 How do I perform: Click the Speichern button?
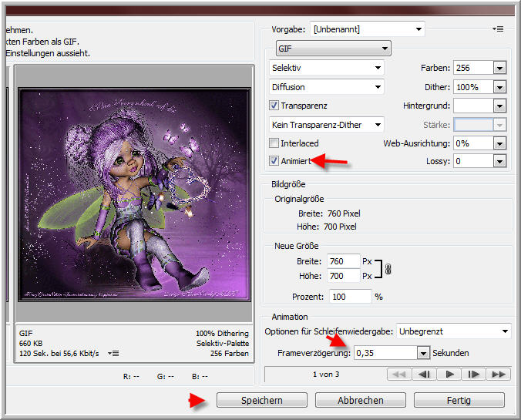pyautogui.click(x=260, y=400)
